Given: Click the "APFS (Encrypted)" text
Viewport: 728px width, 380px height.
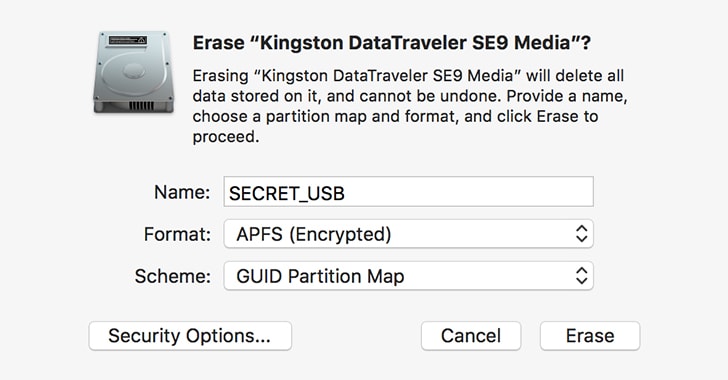Looking at the screenshot, I should 313,234.
